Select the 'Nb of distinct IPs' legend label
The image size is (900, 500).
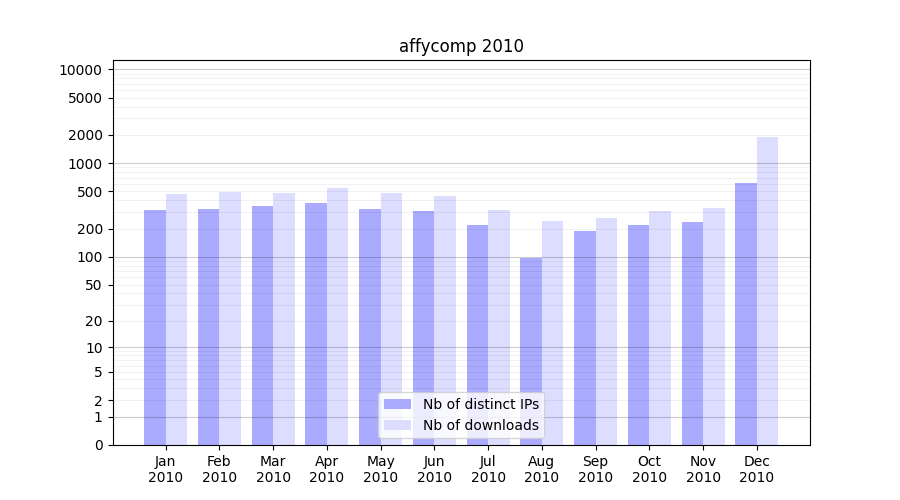[x=480, y=404]
